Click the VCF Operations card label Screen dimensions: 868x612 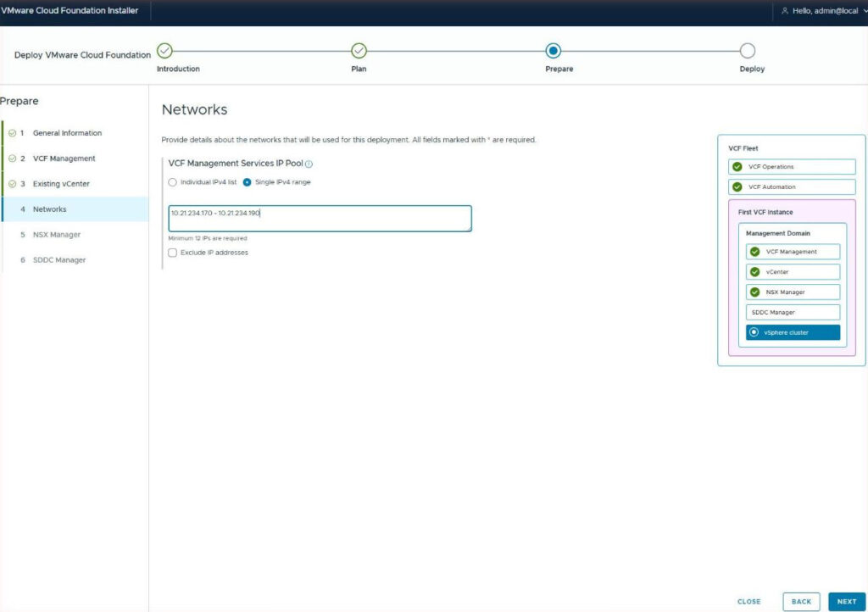click(771, 166)
